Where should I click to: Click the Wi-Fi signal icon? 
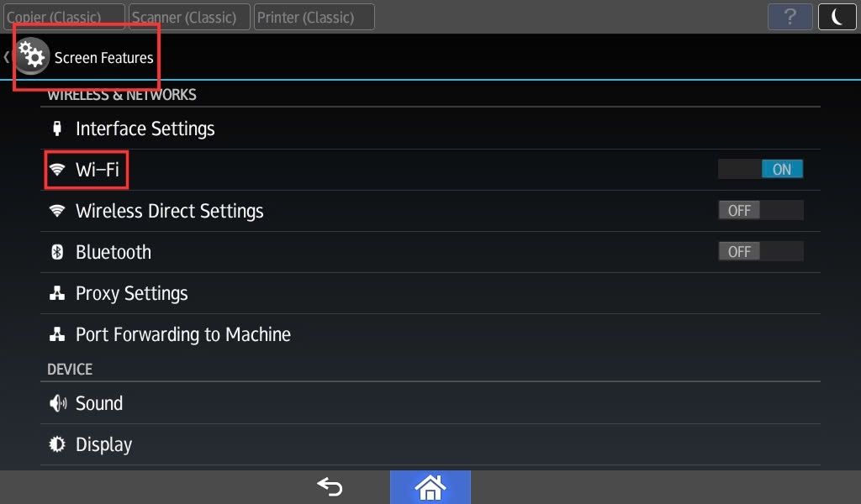(x=57, y=170)
